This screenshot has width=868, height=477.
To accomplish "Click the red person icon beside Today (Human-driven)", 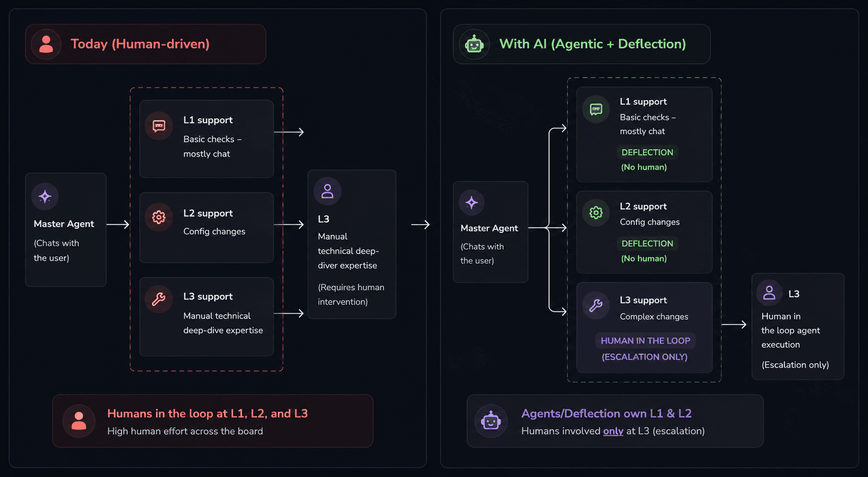I will click(46, 44).
